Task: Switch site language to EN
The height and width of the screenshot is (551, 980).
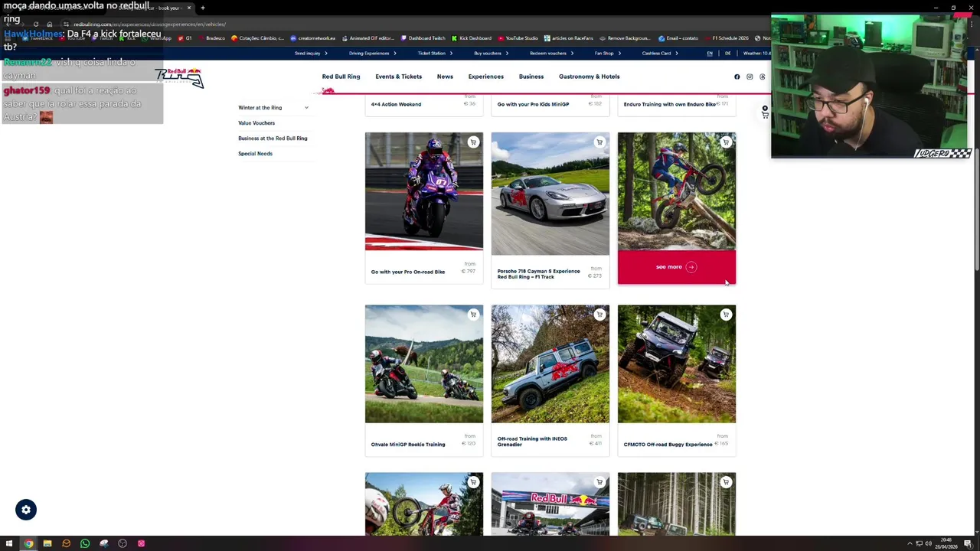Action: (710, 54)
